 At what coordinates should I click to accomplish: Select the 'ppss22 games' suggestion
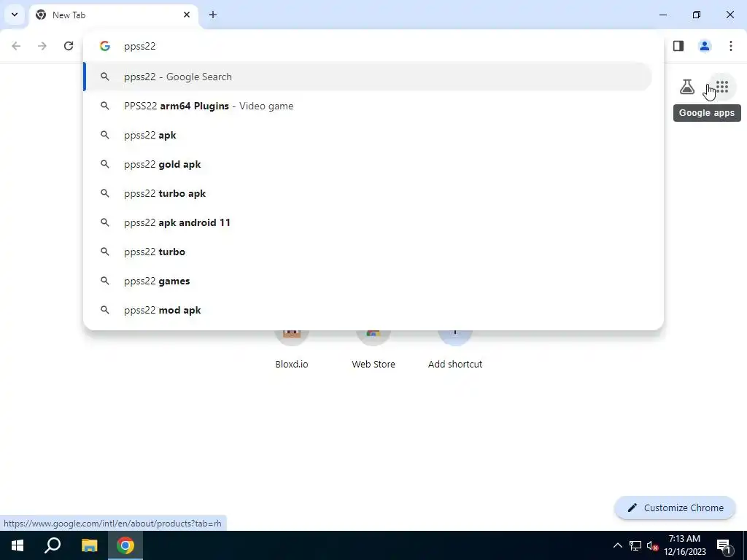[368, 281]
